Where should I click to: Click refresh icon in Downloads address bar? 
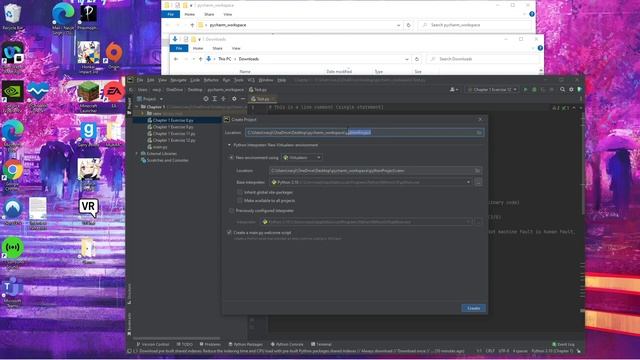tap(417, 59)
